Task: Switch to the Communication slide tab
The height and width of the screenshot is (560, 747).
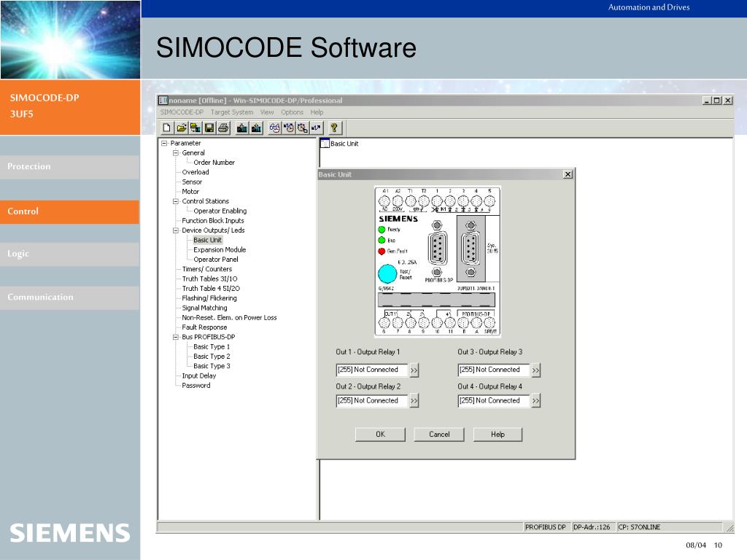Action: [69, 297]
